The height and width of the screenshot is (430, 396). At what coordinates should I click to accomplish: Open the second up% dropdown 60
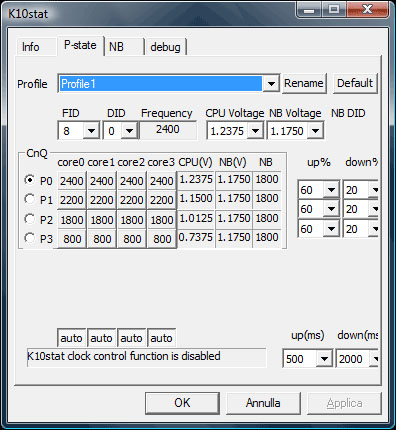point(331,209)
